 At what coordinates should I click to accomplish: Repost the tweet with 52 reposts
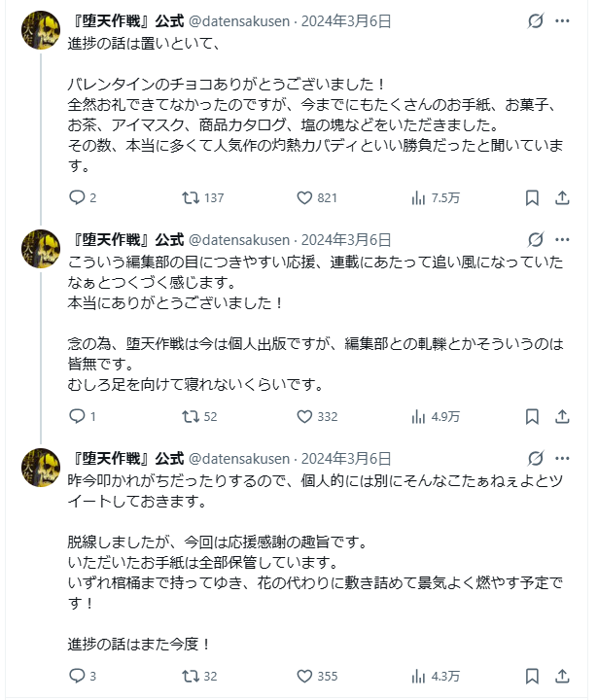pyautogui.click(x=192, y=416)
